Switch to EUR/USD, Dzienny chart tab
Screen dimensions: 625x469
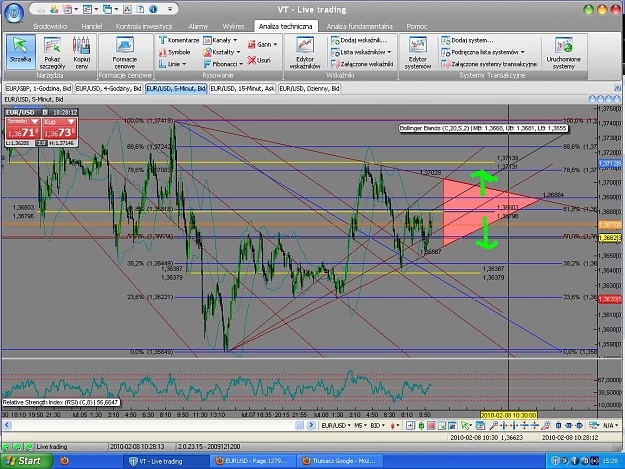(x=309, y=88)
